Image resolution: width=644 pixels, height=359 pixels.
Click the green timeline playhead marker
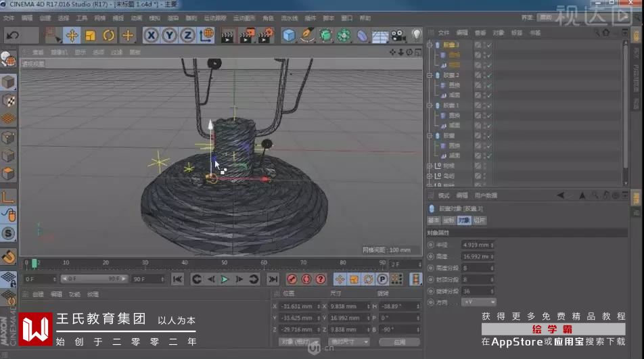coord(34,263)
